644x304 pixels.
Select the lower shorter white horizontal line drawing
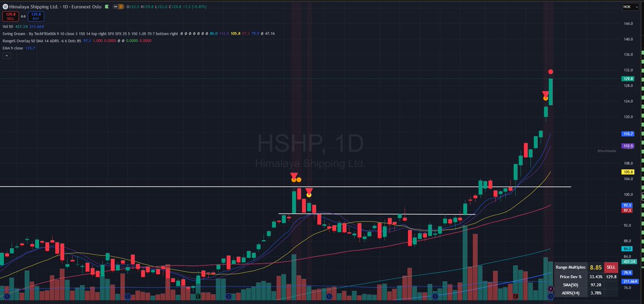click(x=377, y=214)
